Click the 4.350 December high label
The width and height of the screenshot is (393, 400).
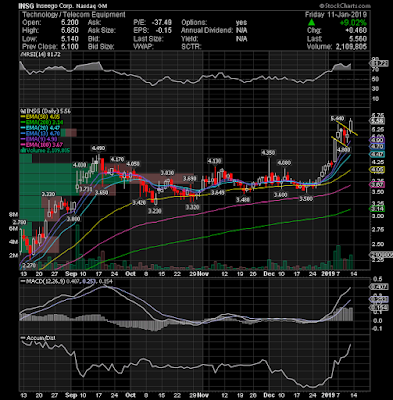click(269, 153)
